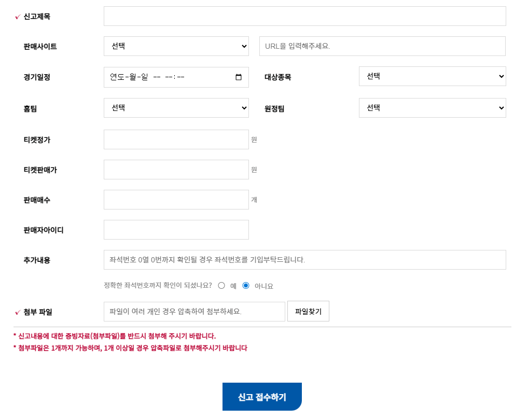Viewport: 528px width, 420px height.
Task: Click the 추가내용 seat number field
Action: (x=304, y=260)
